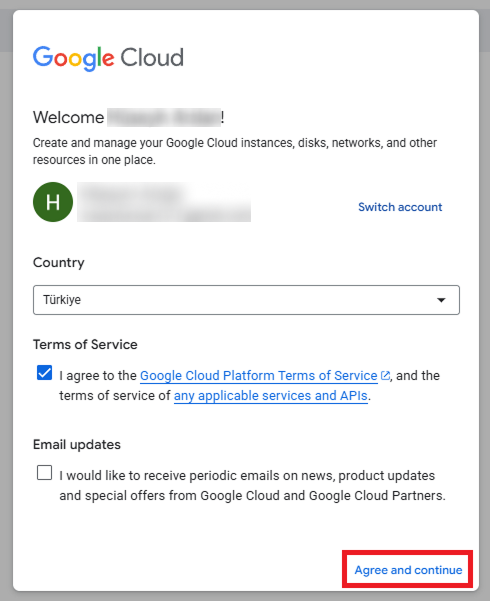Viewport: 490px width, 601px height.
Task: Click the Country dropdown arrow
Action: [441, 300]
